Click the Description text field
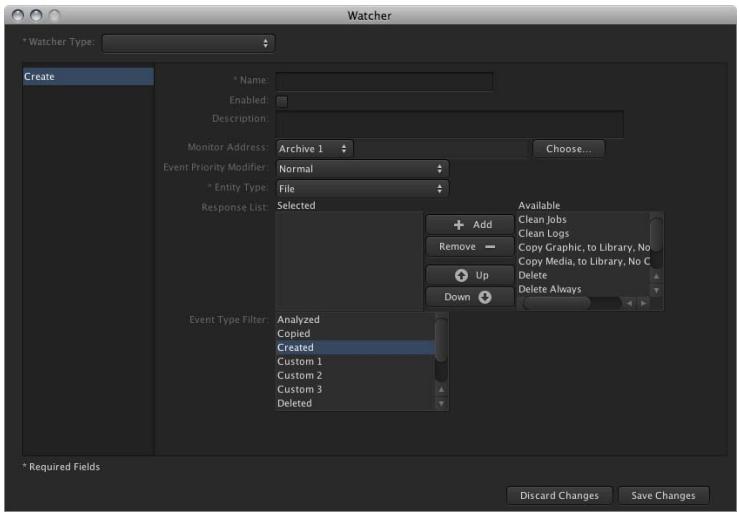Viewport: 740px width, 514px height. pyautogui.click(x=450, y=124)
